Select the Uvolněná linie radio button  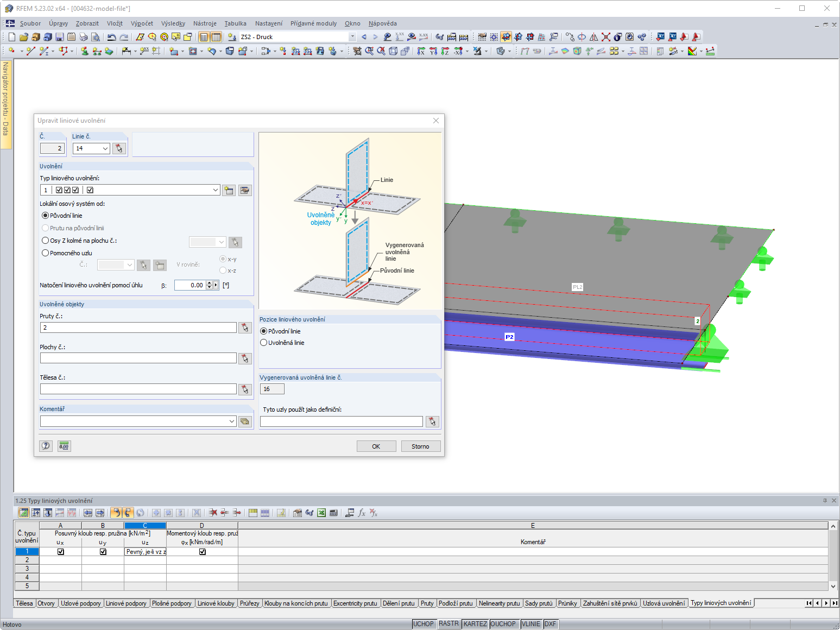click(x=264, y=343)
